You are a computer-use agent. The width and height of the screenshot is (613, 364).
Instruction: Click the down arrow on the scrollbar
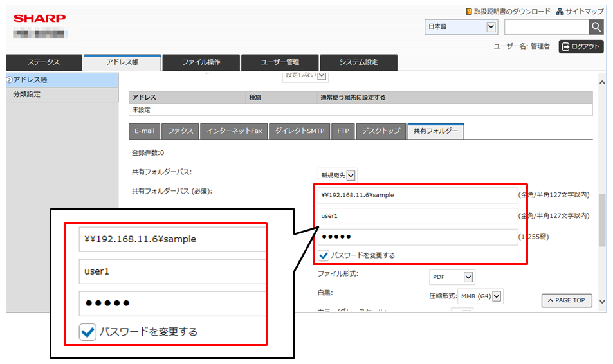[602, 302]
